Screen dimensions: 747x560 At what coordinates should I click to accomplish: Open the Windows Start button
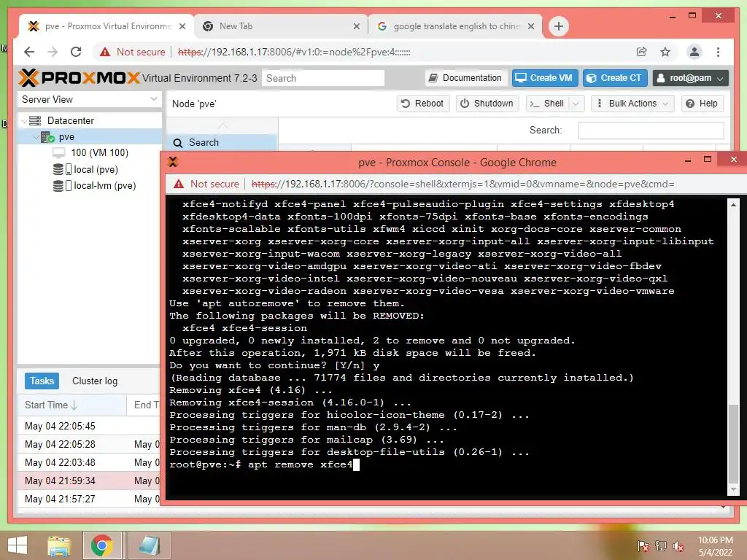pos(18,545)
